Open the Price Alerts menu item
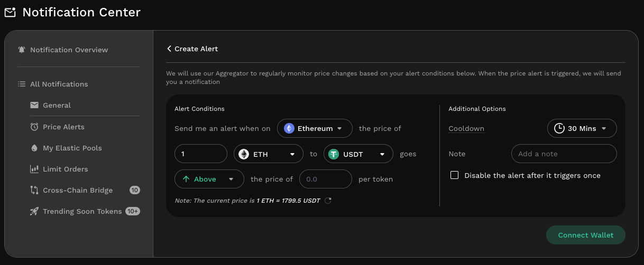This screenshot has height=265, width=644. (63, 127)
